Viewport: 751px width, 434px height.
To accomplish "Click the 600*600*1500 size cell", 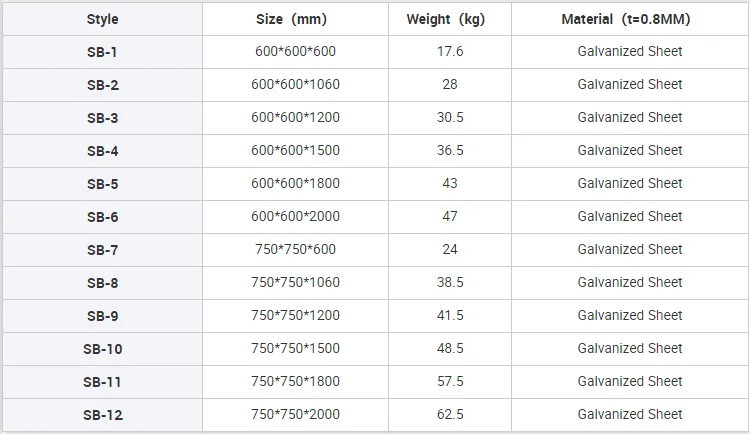I will point(295,151).
